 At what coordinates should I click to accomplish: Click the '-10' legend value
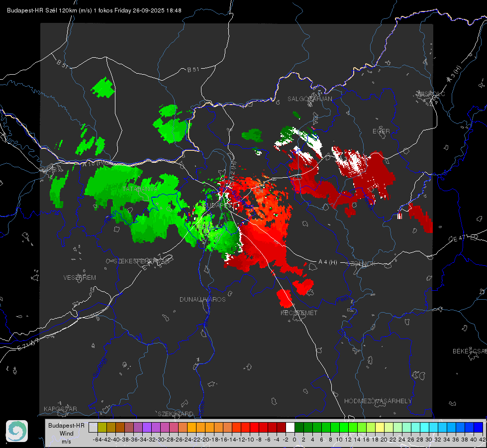pyautogui.click(x=249, y=440)
